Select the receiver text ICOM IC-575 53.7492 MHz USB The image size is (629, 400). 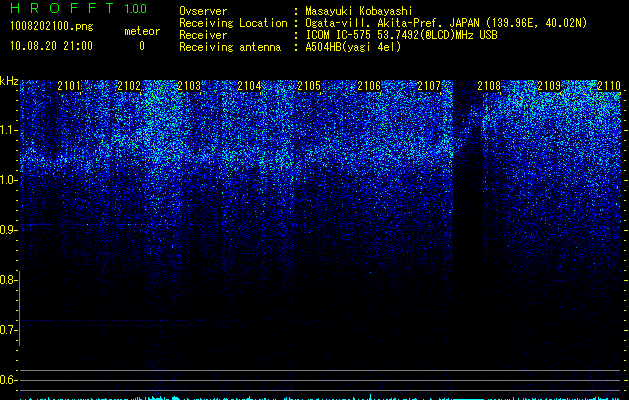(x=402, y=35)
